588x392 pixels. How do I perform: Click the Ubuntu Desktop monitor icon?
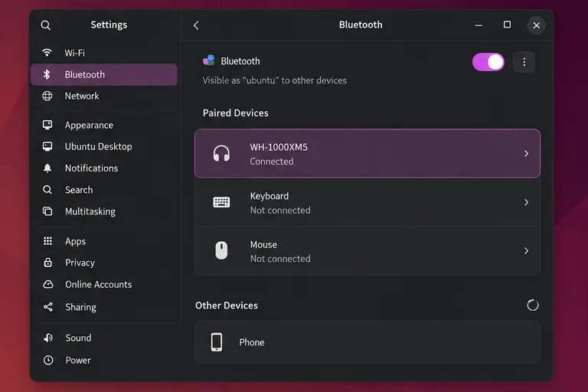(x=47, y=146)
